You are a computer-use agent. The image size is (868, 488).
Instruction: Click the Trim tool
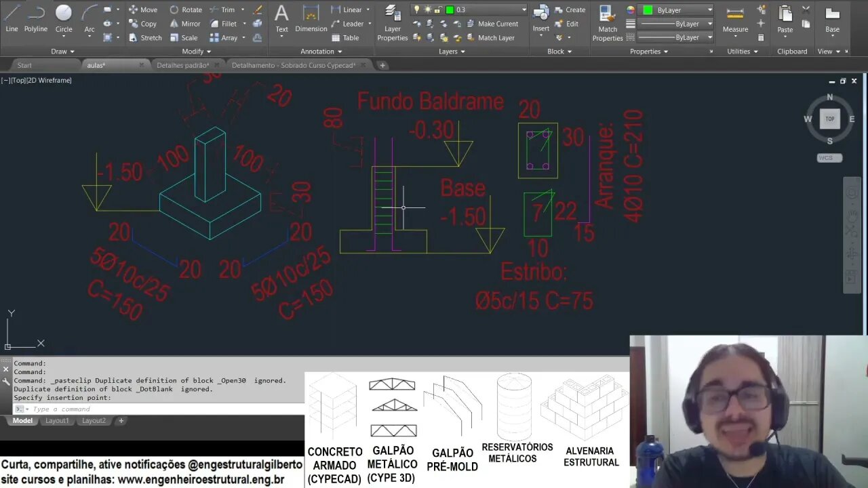(x=222, y=9)
